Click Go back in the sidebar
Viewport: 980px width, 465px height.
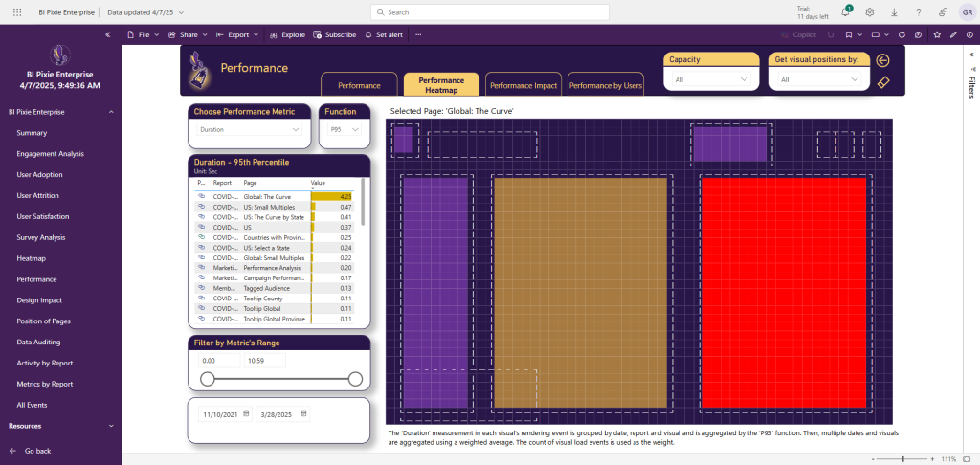37,450
